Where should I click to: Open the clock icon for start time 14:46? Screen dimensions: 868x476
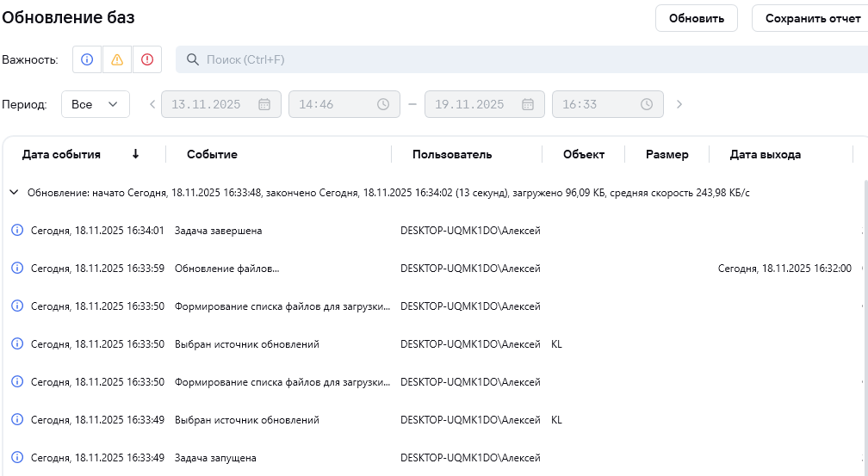coord(383,104)
